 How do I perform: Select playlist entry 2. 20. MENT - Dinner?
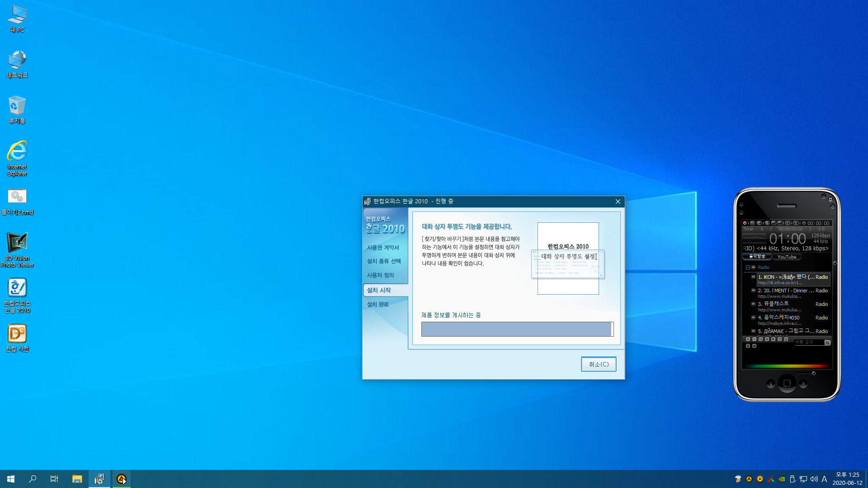[x=793, y=293]
